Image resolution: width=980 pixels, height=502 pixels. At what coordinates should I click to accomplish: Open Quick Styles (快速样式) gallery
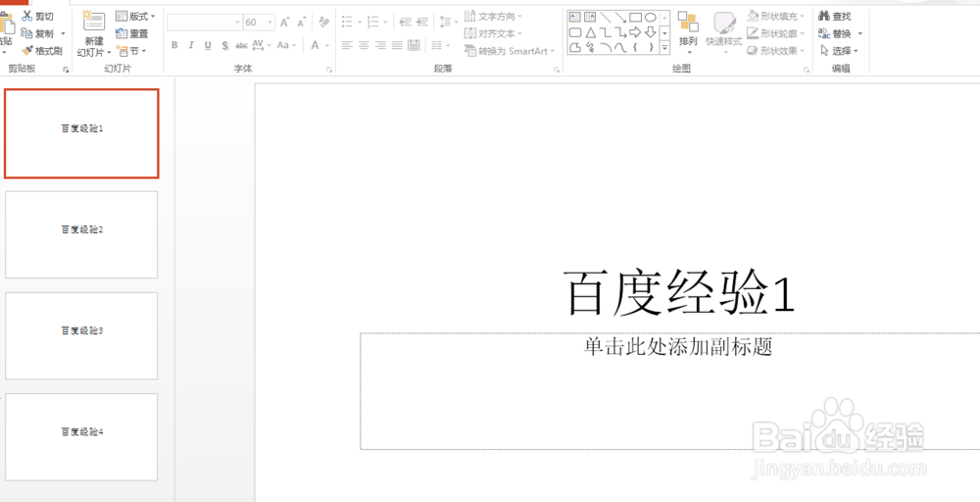724,31
